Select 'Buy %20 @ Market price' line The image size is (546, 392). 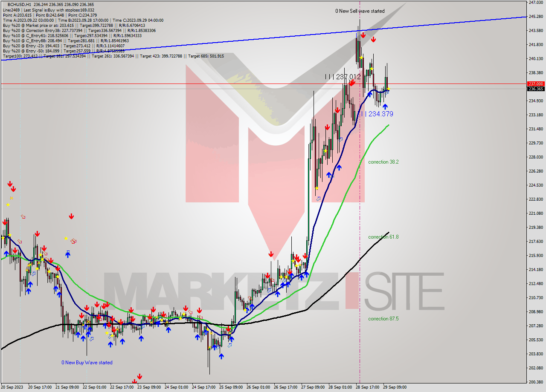(74, 25)
